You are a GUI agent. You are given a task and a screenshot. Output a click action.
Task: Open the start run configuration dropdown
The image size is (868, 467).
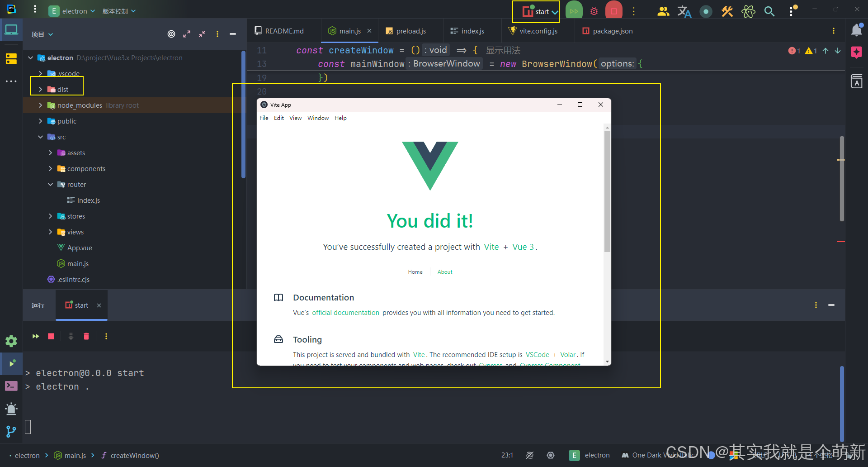pos(540,12)
